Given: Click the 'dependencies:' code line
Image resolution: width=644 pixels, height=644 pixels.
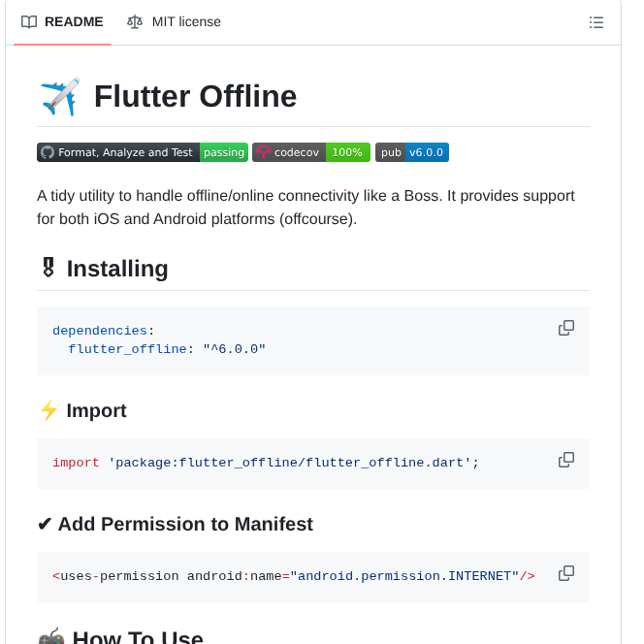Looking at the screenshot, I should tap(103, 331).
